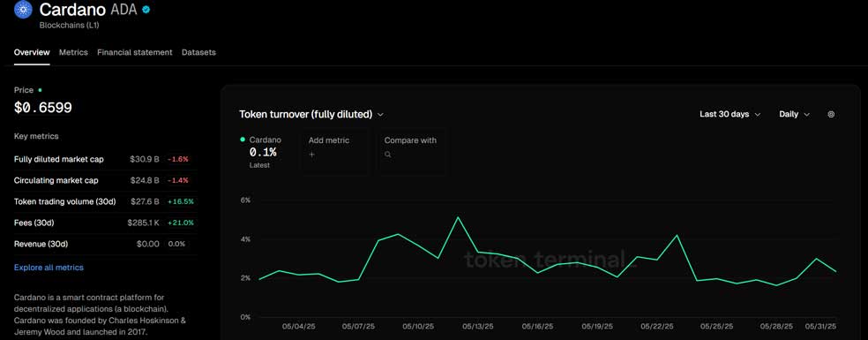Select the Fully diluted market cap row
Screen dimensions: 868x340
tap(105, 159)
